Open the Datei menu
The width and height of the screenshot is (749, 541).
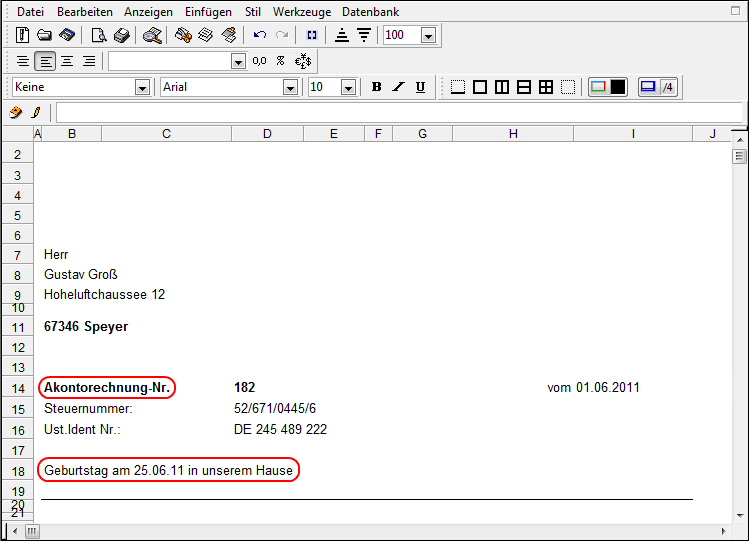(31, 12)
